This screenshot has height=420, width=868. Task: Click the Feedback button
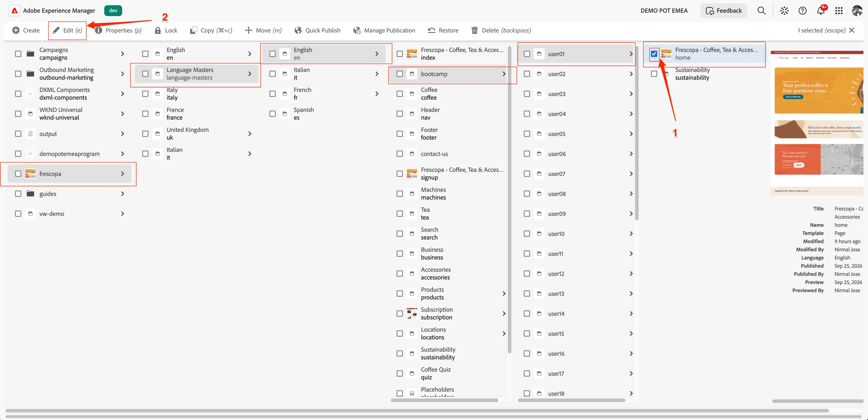pos(723,10)
